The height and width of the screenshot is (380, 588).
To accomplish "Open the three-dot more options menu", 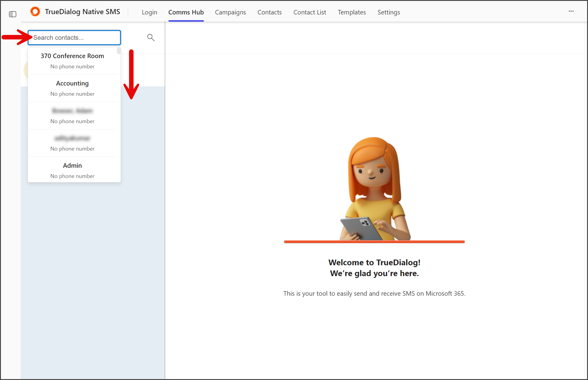I will pos(571,11).
